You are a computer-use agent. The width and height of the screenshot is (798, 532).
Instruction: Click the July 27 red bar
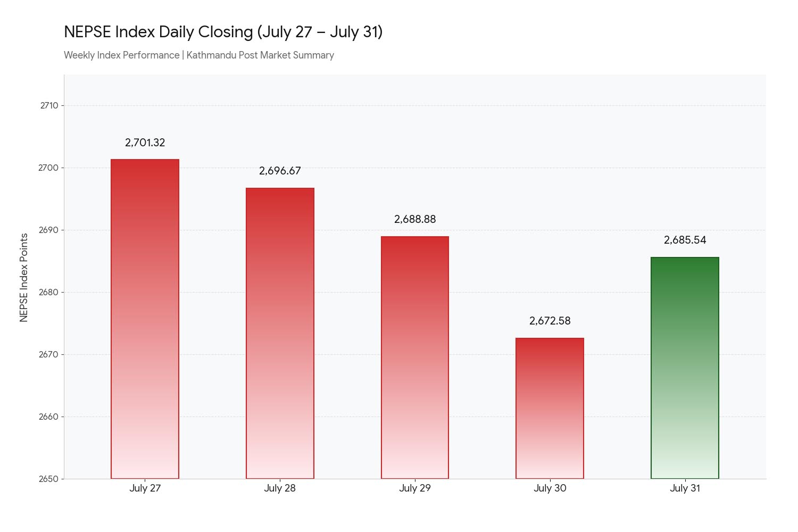pos(145,319)
